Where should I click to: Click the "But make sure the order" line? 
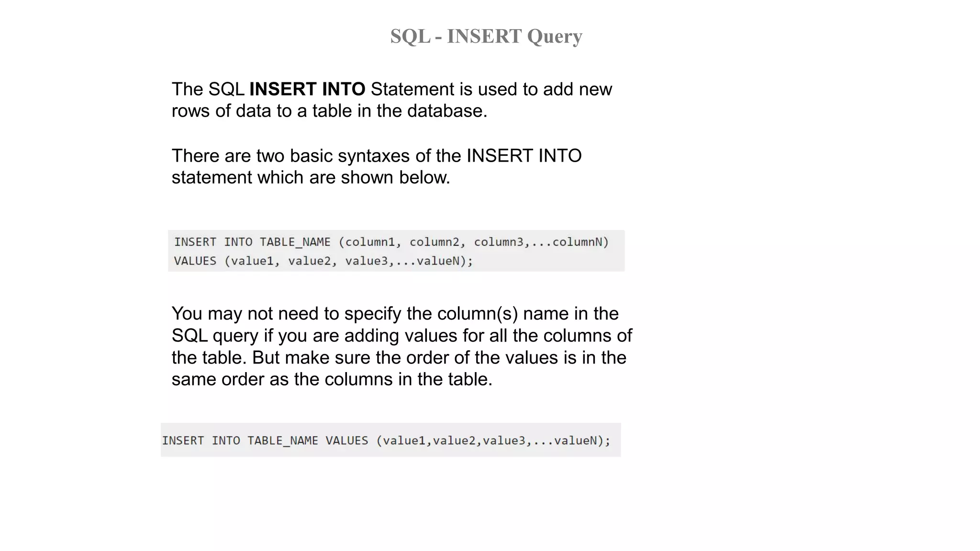(x=439, y=358)
